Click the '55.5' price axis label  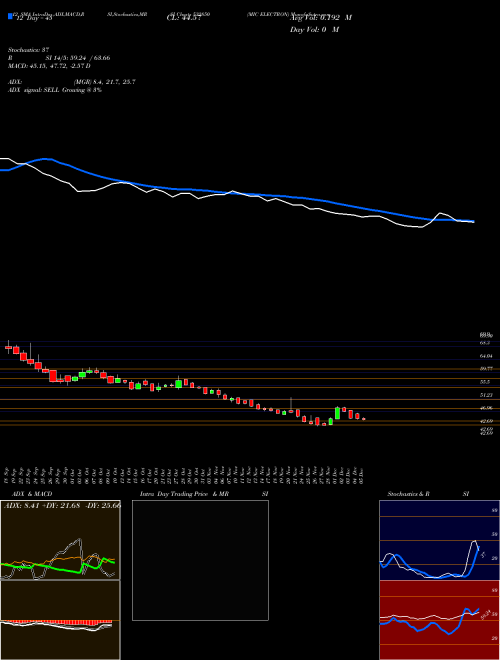click(x=485, y=382)
